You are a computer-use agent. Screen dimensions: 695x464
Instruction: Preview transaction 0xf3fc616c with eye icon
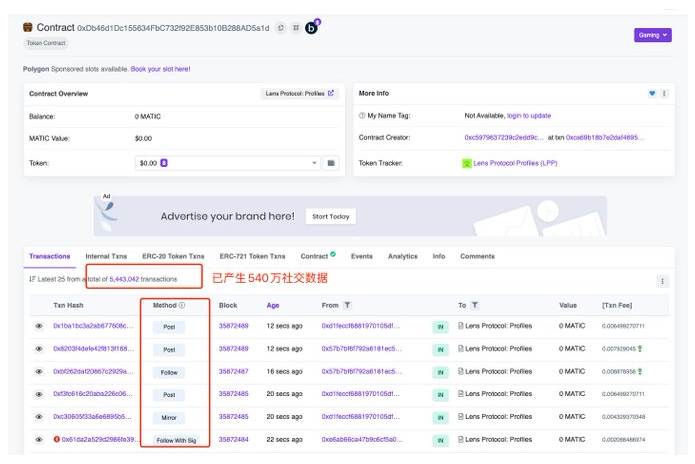[x=39, y=394]
